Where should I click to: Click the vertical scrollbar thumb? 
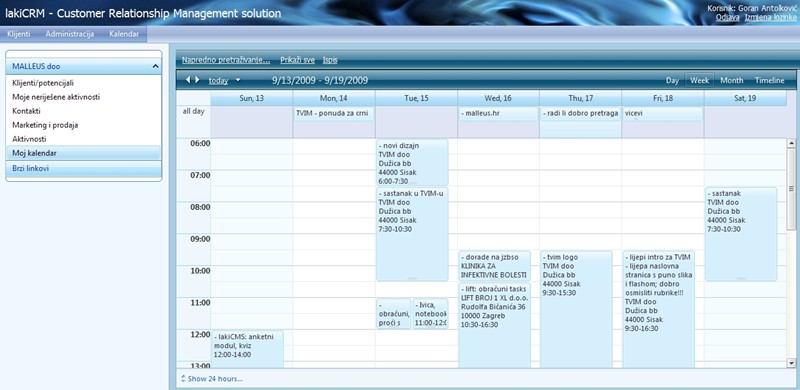coord(791,189)
